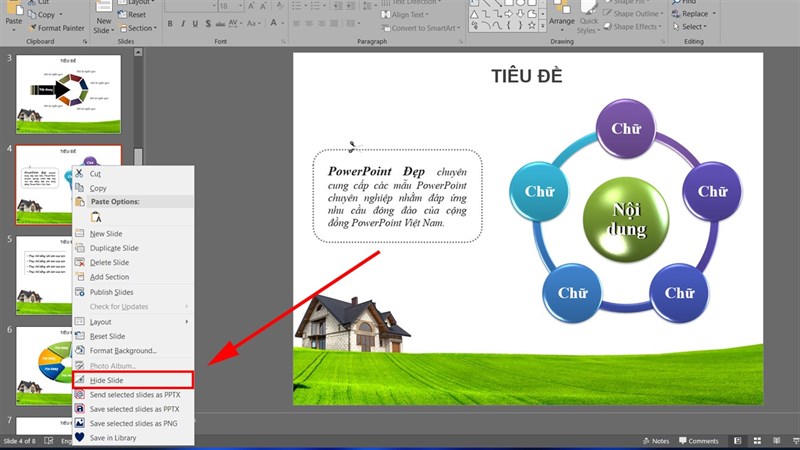Click the Save in Library heart icon
Image resolution: width=800 pixels, height=450 pixels.
click(x=80, y=437)
